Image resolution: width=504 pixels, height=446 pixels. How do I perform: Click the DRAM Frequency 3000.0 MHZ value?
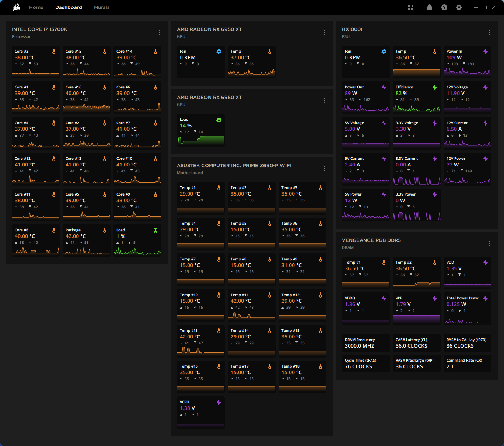(x=360, y=346)
